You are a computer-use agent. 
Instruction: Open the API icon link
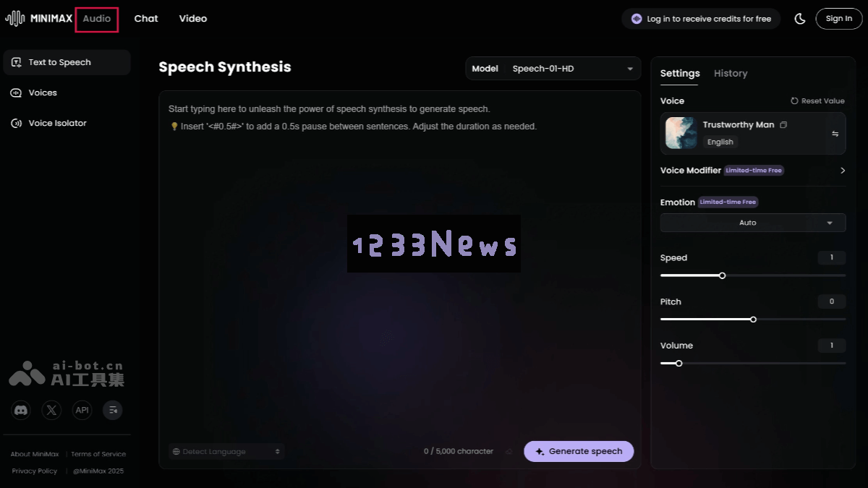click(82, 411)
